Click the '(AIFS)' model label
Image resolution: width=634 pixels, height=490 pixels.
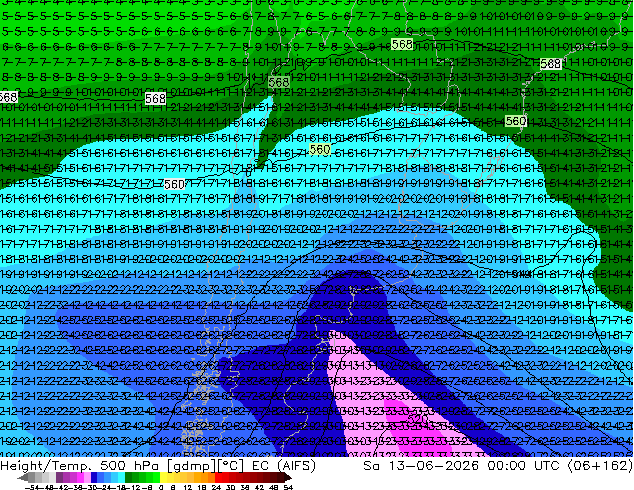point(296,466)
